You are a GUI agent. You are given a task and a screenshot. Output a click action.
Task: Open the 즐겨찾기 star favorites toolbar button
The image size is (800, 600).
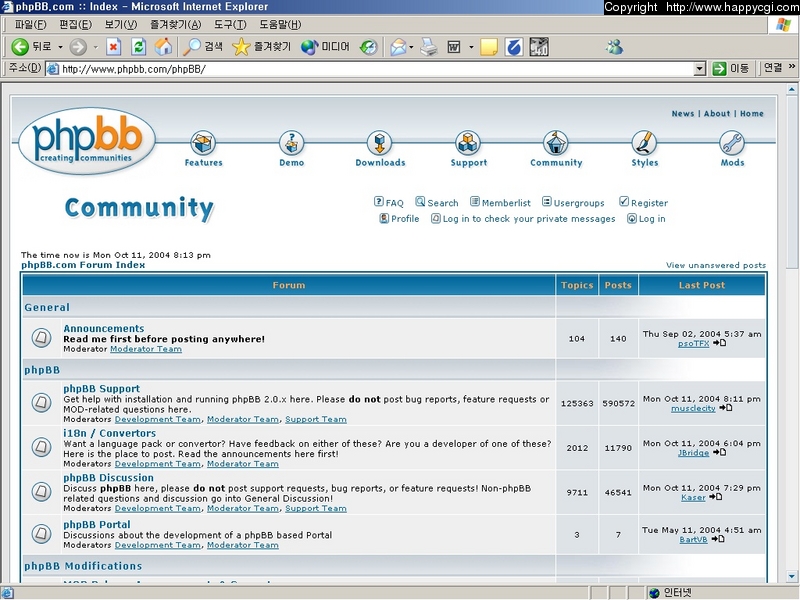click(261, 47)
